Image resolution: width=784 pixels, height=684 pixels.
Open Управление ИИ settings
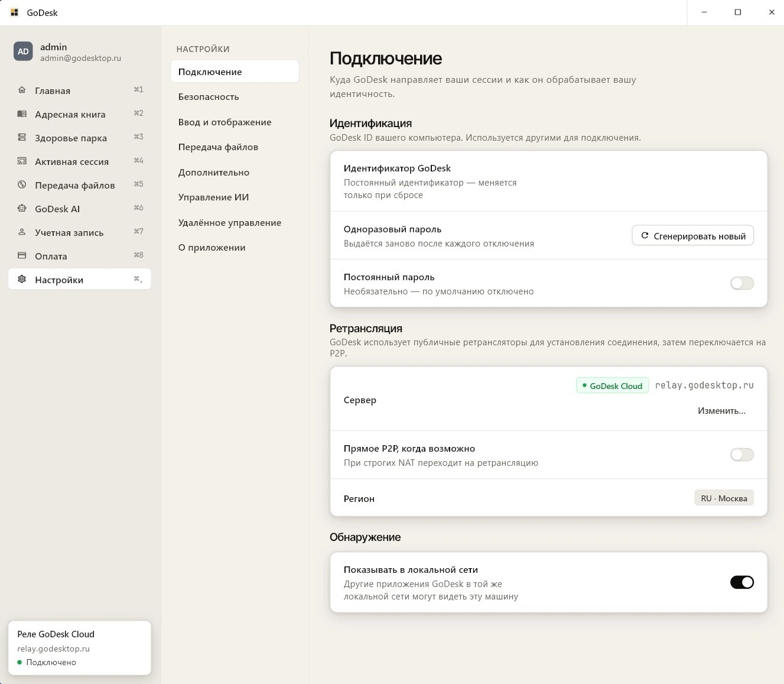[x=235, y=197]
